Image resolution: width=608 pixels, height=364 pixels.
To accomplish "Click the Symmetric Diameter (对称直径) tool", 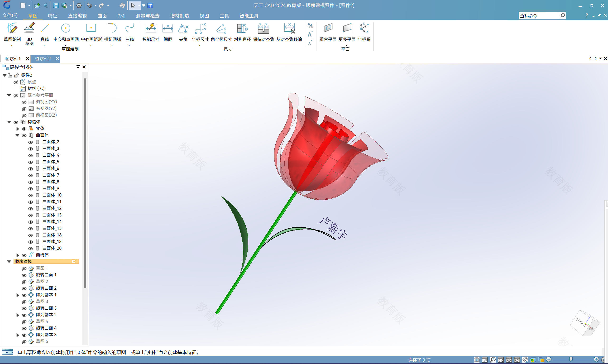I will click(x=242, y=32).
